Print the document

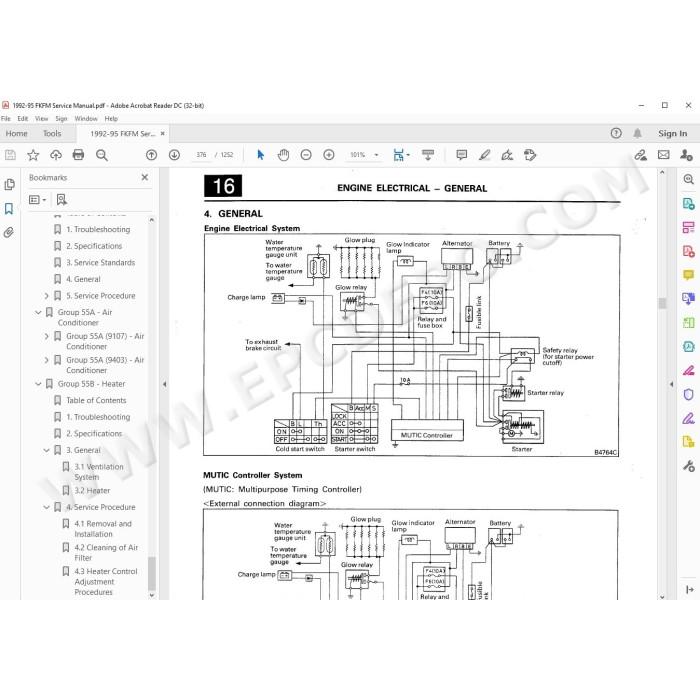click(78, 155)
